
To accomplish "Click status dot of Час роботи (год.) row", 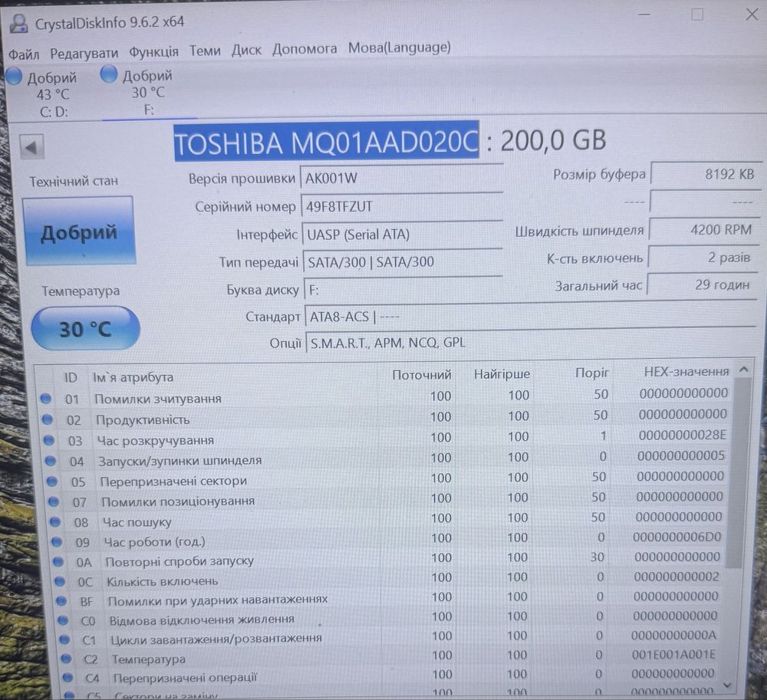I will coord(57,541).
